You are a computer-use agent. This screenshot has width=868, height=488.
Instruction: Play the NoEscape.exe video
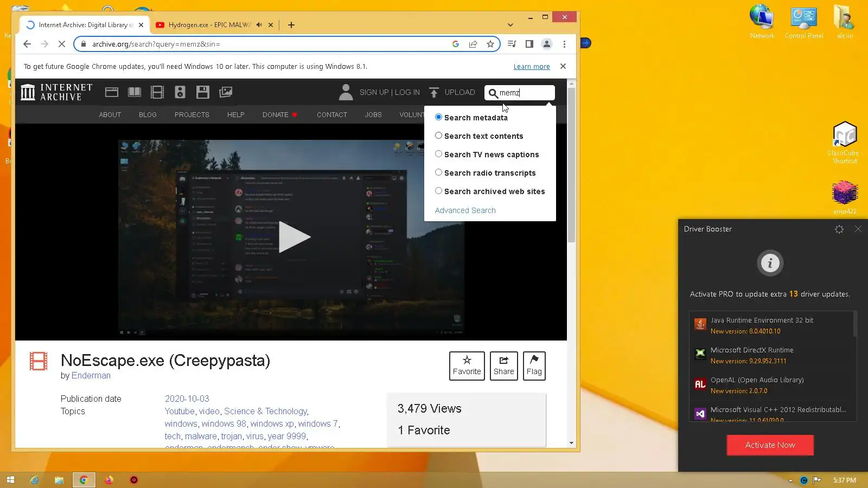click(x=294, y=237)
